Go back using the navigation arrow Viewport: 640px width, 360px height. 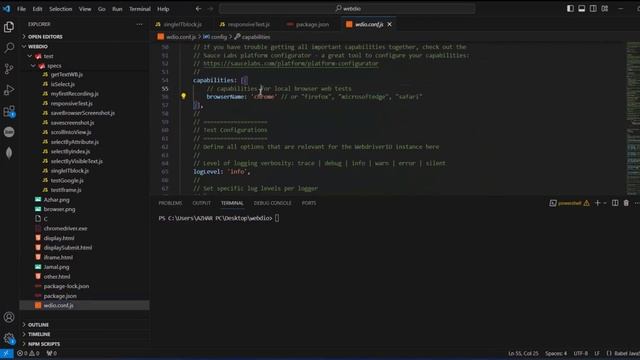(x=198, y=9)
